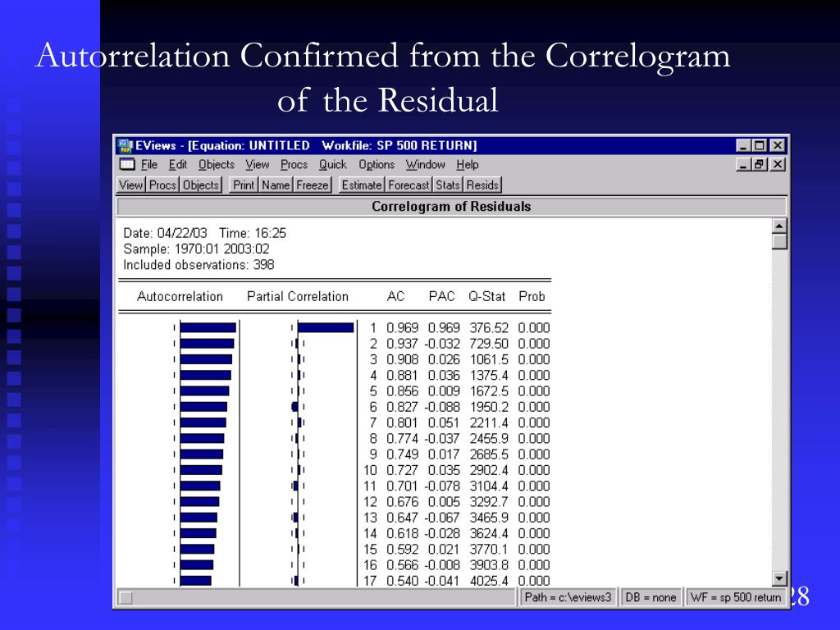840x630 pixels.
Task: Click the Q-Stat value 4025.4
Action: pyautogui.click(x=489, y=581)
